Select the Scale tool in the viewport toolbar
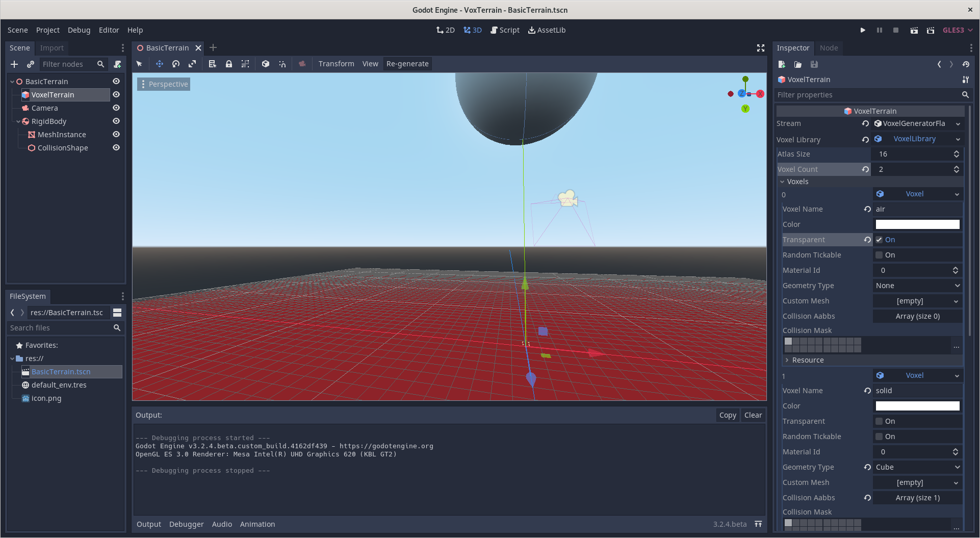 tap(192, 64)
